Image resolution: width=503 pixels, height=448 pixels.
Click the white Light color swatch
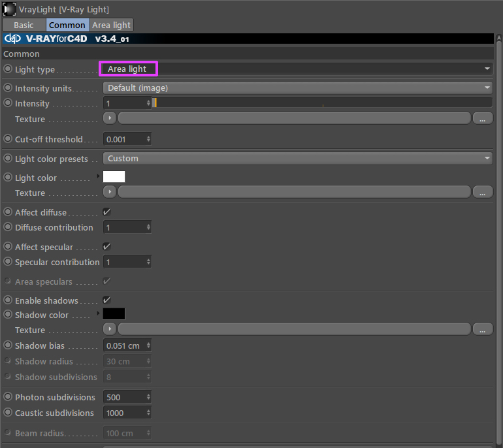click(114, 177)
